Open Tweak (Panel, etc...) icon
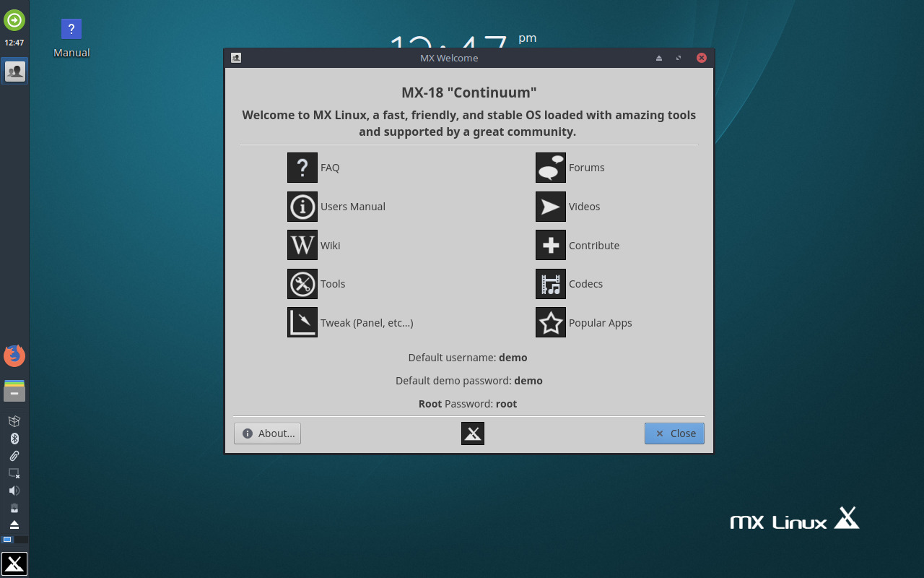Image resolution: width=924 pixels, height=578 pixels. pos(302,322)
